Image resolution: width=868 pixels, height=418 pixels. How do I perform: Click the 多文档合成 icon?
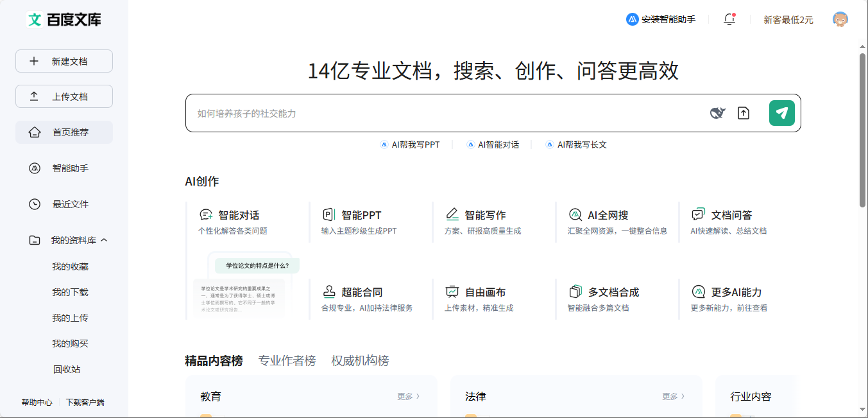575,292
